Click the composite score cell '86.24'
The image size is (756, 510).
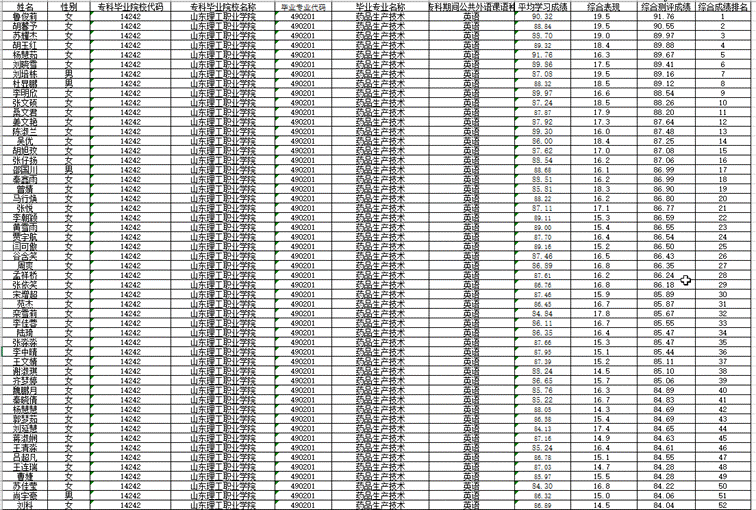pos(666,275)
